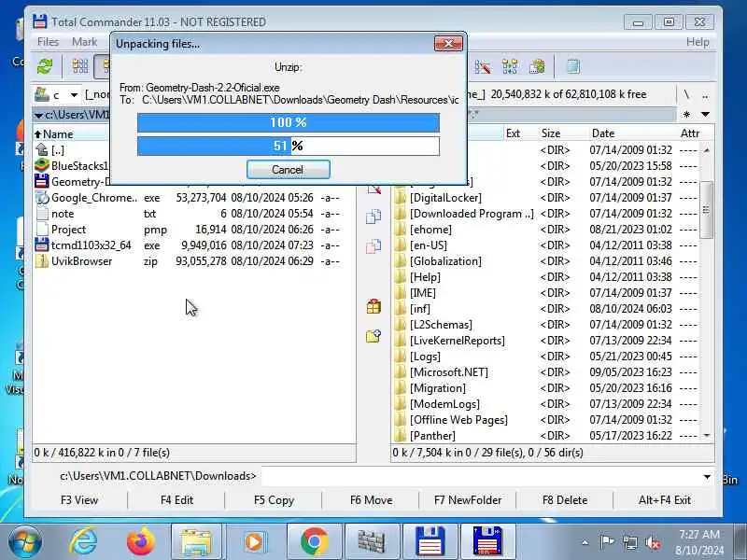Open right panel directory history dropdown arrow
Screen dimensions: 747x560
tap(706, 114)
